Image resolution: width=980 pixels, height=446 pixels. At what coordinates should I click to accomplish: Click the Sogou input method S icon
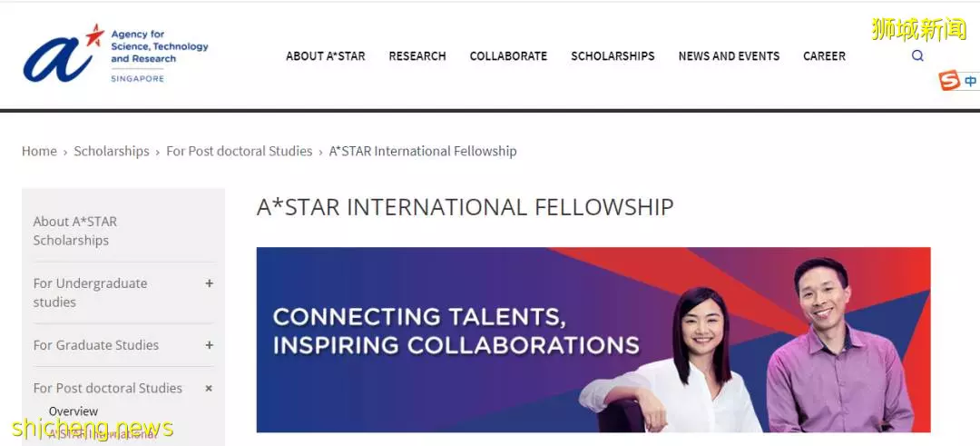(949, 81)
